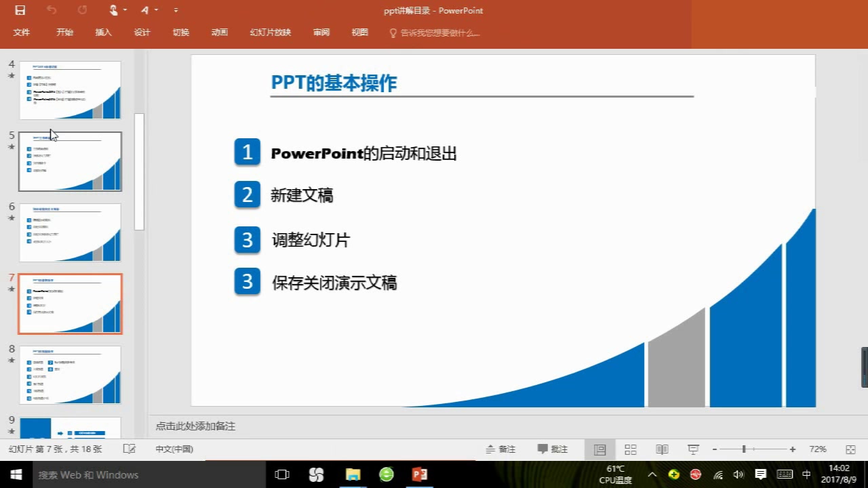Open the 文件 (File) tab
The height and width of the screenshot is (488, 868).
[x=22, y=32]
